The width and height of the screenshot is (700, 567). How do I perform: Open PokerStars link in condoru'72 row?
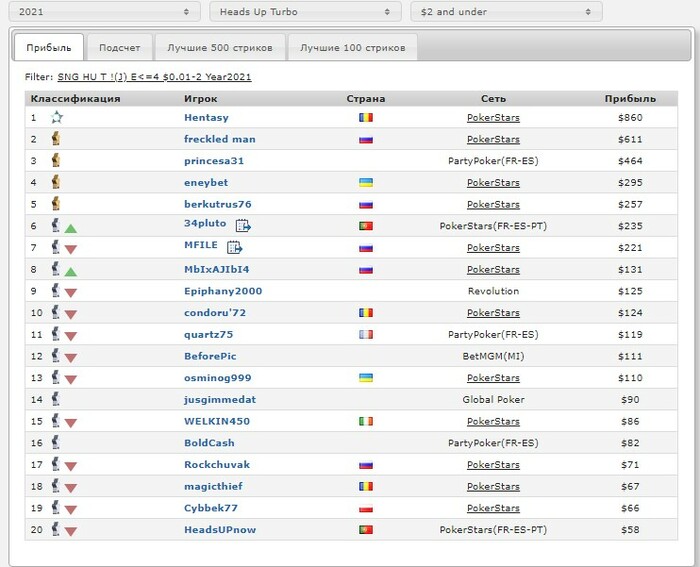tap(493, 313)
